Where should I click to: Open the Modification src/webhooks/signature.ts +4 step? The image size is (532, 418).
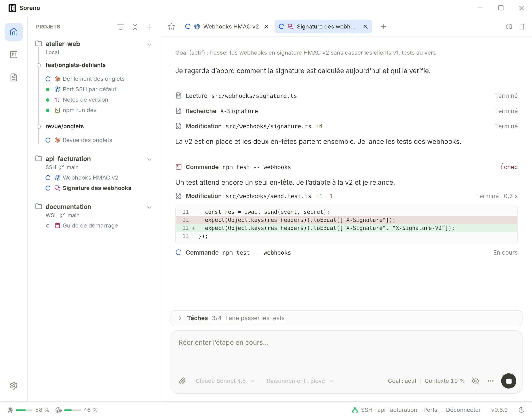pyautogui.click(x=346, y=126)
